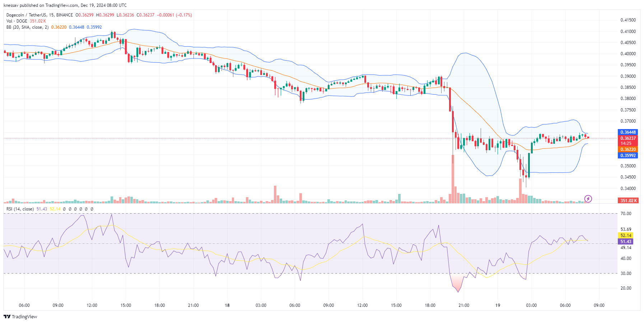Screen dimensions: 644x323
Task: Click the purple lightning bolt icon
Action: click(588, 199)
